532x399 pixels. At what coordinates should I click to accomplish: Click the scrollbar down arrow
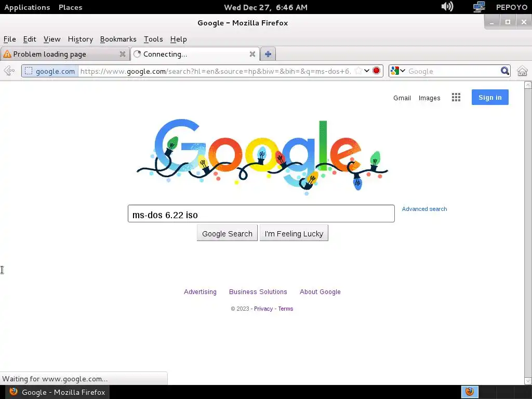528,381
